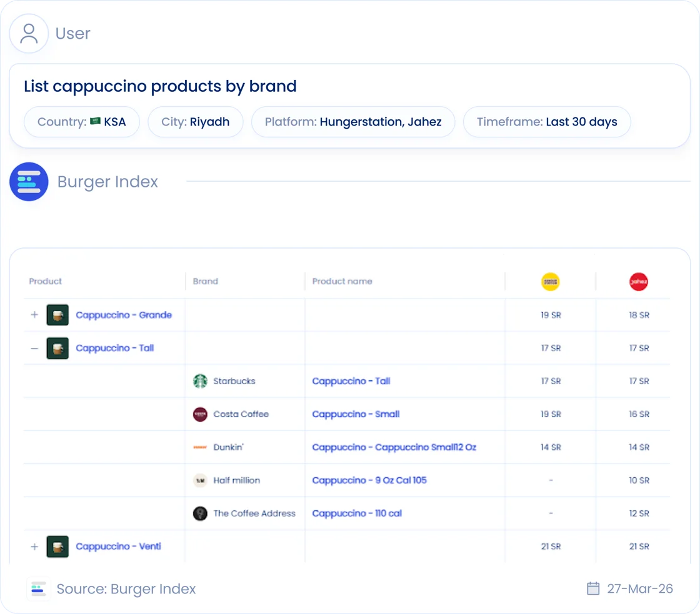The image size is (700, 614).
Task: Collapse the Cappuccino - Tall row
Action: 34,348
